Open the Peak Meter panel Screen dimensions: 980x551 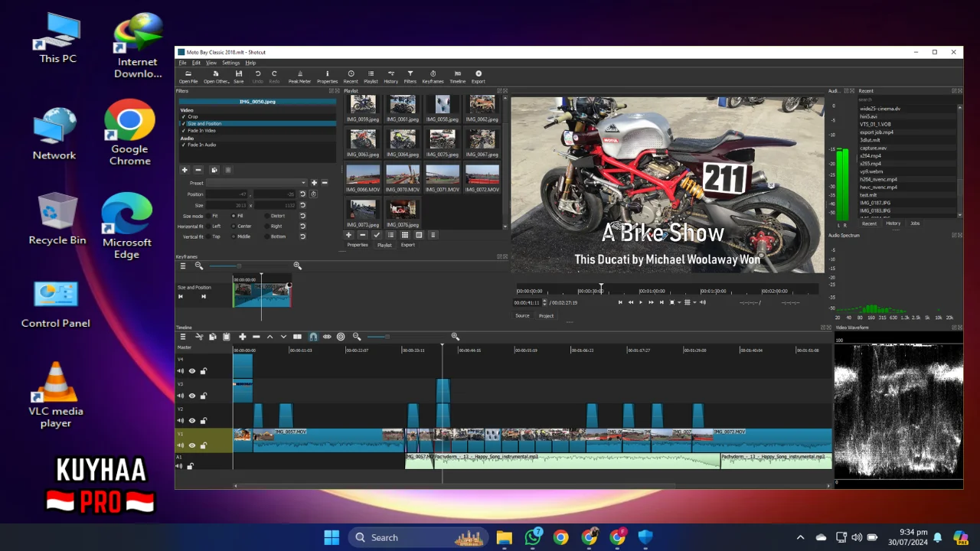click(299, 77)
